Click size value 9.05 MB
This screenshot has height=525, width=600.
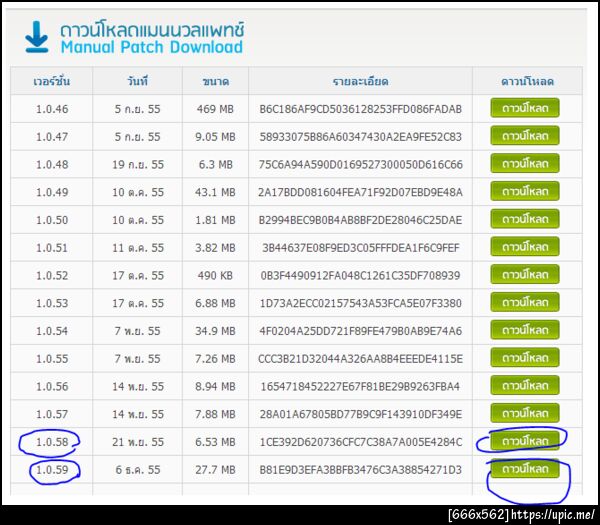pos(215,137)
